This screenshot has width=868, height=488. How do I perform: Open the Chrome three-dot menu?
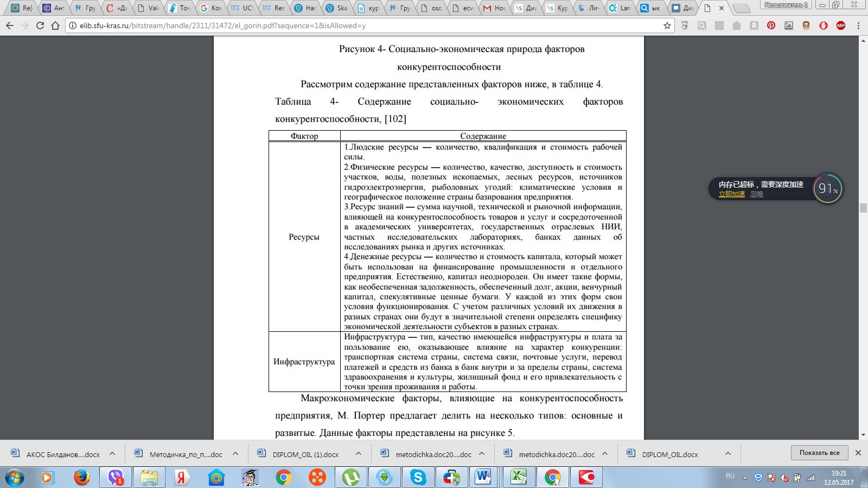click(x=858, y=25)
